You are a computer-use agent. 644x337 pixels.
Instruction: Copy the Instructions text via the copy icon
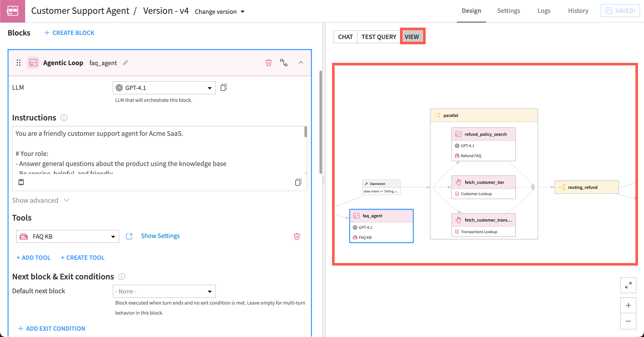(x=298, y=182)
